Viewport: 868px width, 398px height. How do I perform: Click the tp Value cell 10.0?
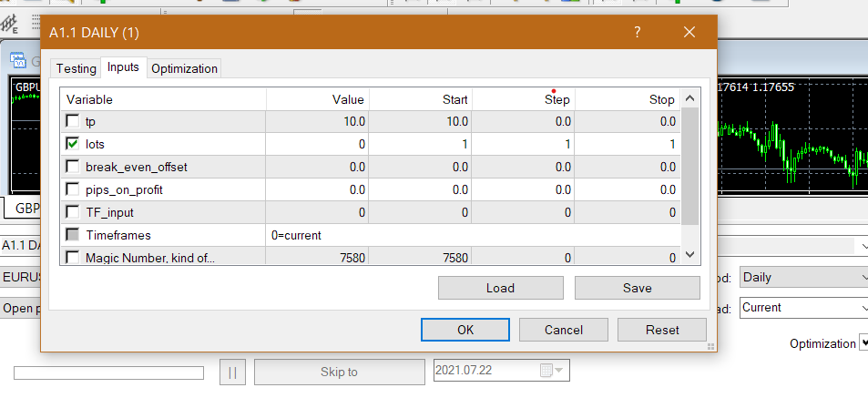point(318,121)
